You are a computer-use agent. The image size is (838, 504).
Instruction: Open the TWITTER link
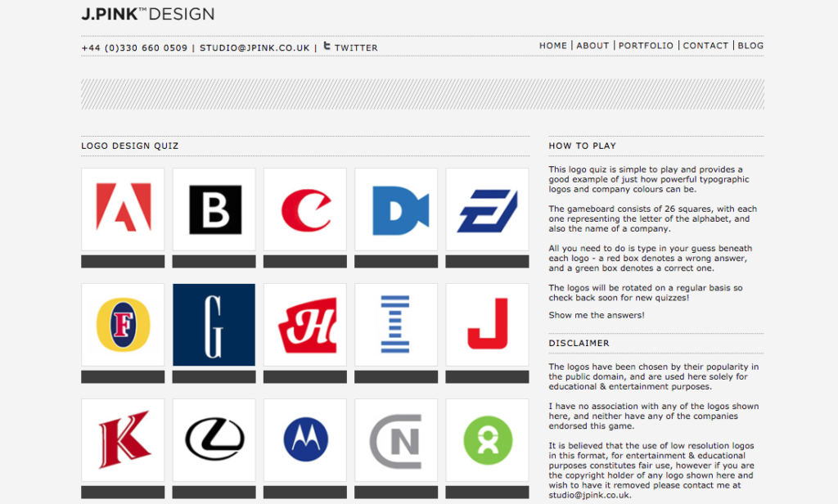[356, 47]
